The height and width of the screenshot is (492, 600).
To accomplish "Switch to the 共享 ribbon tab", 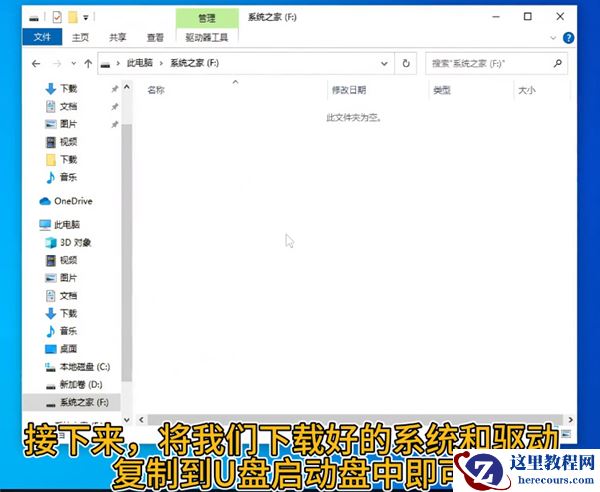I will click(117, 37).
